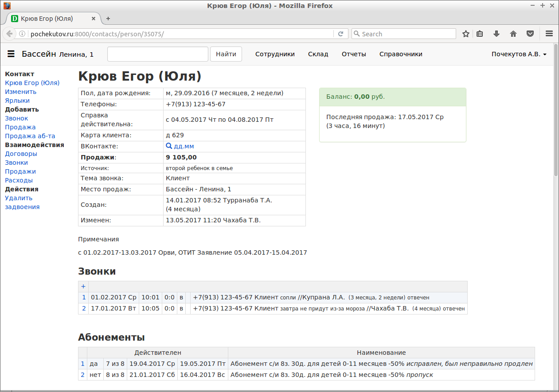The image size is (559, 392).
Task: Show bookmarks list icon in toolbar
Action: click(480, 34)
